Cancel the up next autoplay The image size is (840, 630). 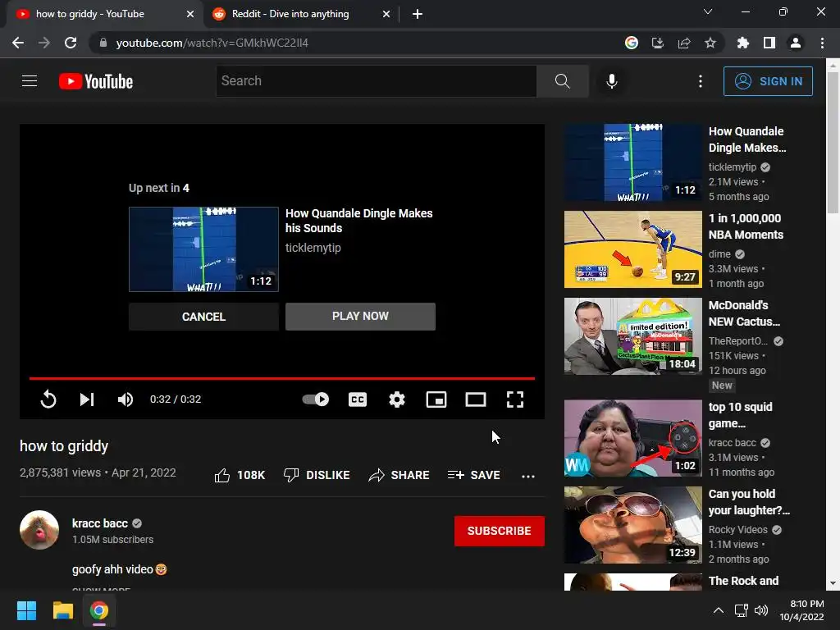[203, 317]
